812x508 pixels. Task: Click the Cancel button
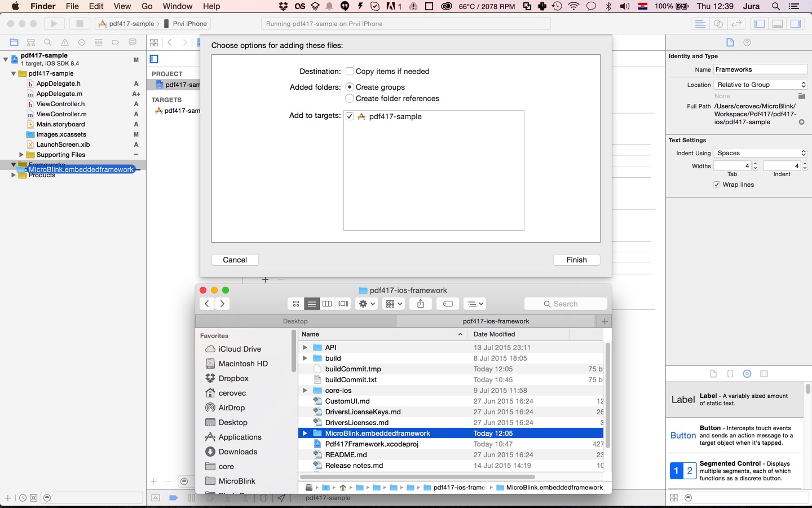coord(235,260)
